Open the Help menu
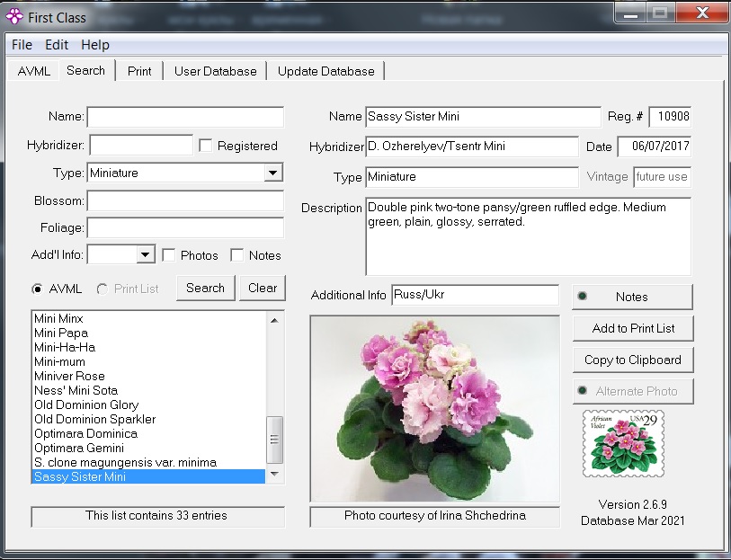 (x=95, y=45)
